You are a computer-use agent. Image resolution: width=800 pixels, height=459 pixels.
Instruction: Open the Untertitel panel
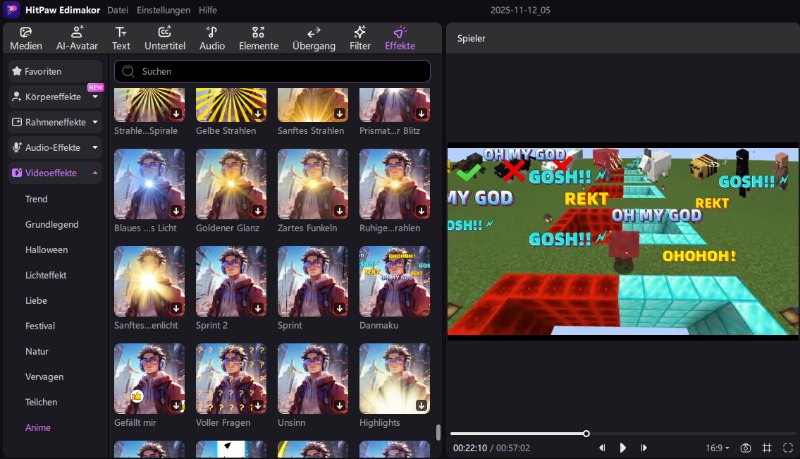pos(165,39)
